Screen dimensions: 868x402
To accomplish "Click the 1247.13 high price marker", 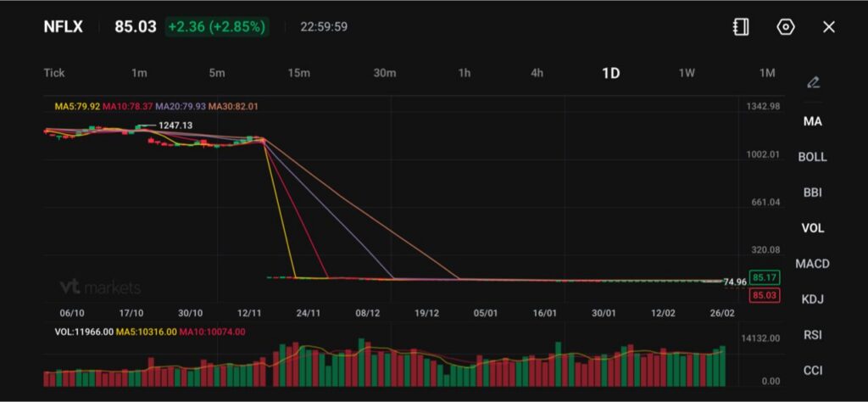I will click(x=175, y=126).
